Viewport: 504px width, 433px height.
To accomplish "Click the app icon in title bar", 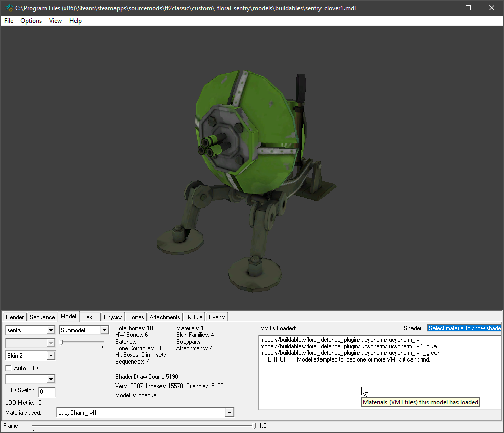I will [9, 8].
